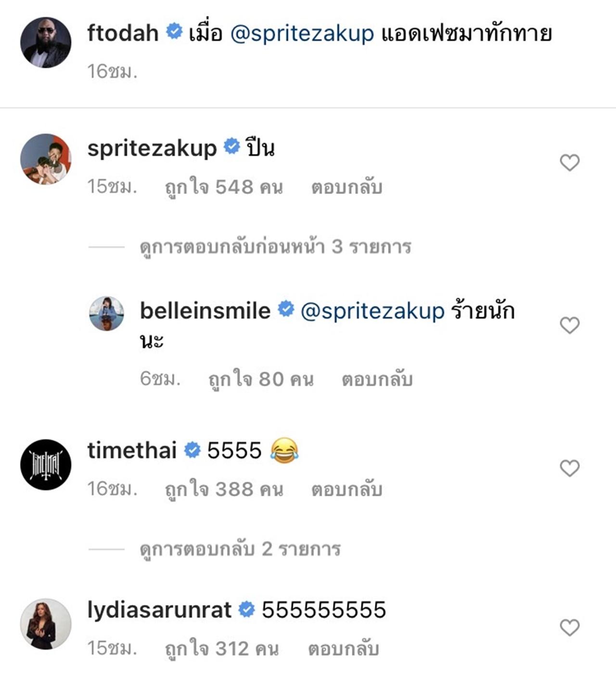Open timethai's black logo avatar
This screenshot has width=616, height=695.
click(x=46, y=465)
